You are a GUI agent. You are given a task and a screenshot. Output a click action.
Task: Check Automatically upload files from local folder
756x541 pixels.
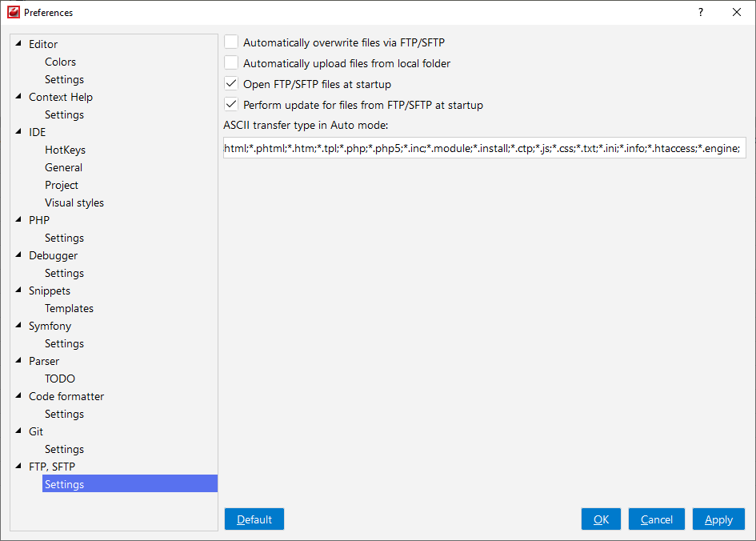231,63
